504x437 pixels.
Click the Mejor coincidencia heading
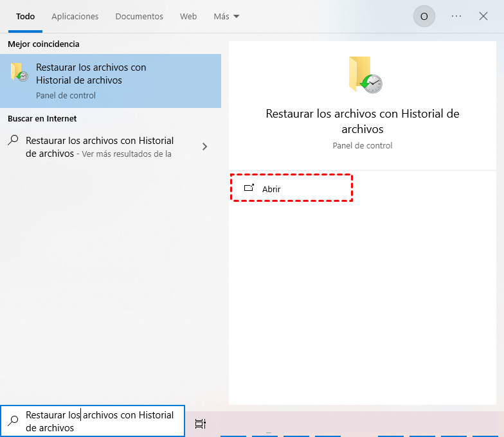click(44, 44)
